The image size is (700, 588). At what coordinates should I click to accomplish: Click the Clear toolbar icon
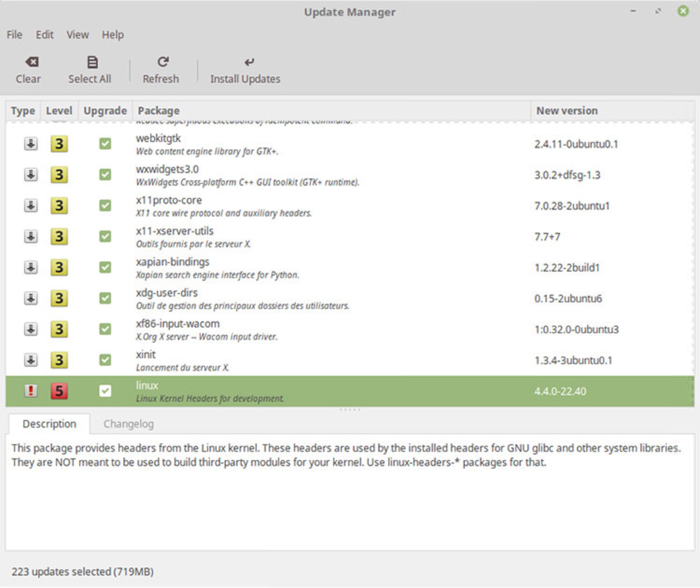coord(32,62)
